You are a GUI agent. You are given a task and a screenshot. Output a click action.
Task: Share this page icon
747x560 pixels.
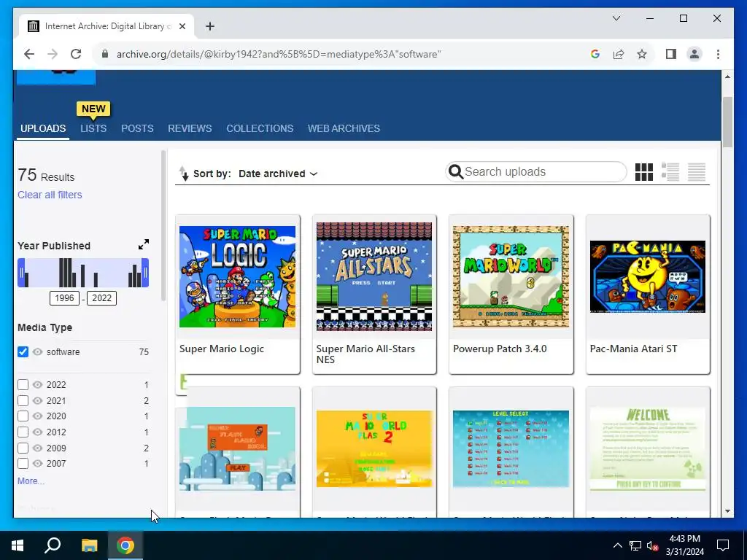(619, 54)
